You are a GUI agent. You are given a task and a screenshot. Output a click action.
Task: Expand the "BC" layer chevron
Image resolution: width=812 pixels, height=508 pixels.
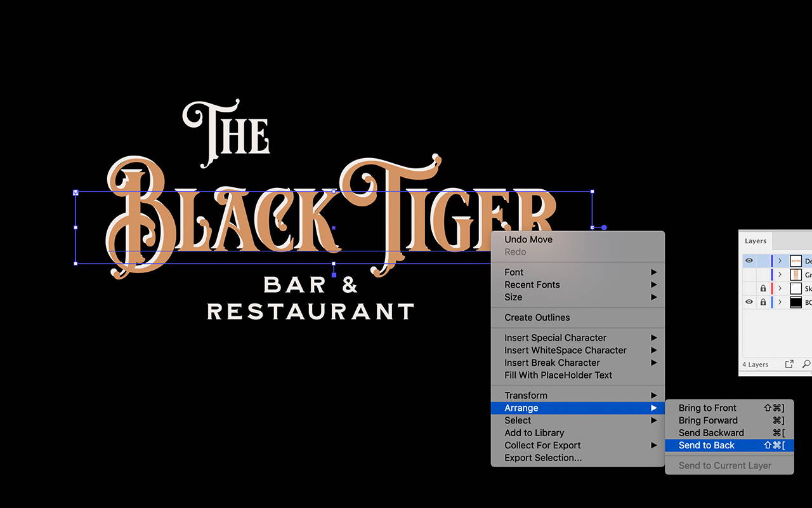coord(780,302)
